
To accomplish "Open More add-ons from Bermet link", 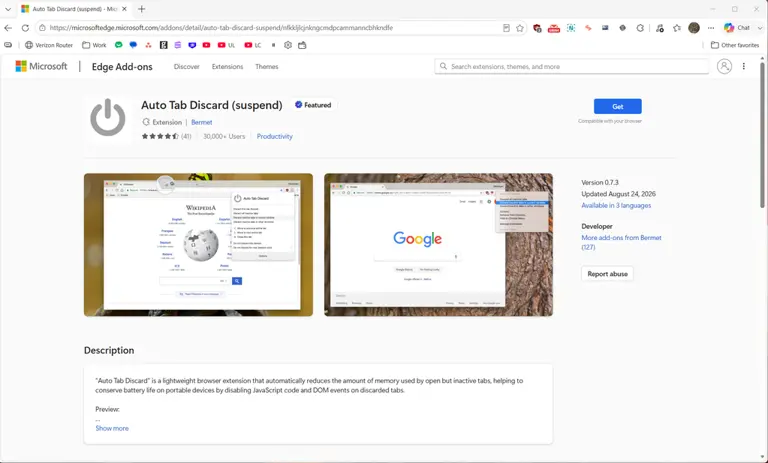I will coord(622,242).
